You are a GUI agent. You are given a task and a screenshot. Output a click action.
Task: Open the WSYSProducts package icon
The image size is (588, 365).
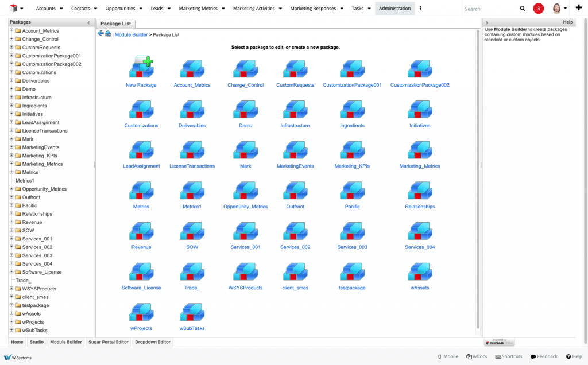point(245,271)
